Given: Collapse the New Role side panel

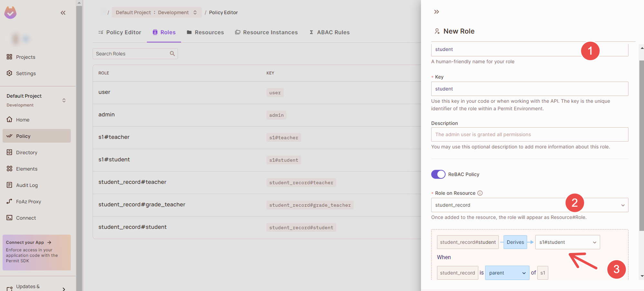Looking at the screenshot, I should [x=436, y=11].
